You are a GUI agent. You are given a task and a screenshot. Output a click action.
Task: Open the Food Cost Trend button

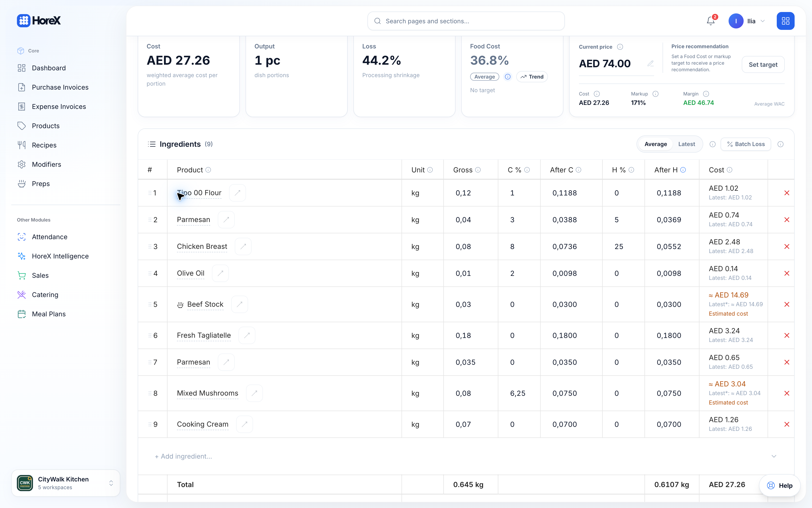(x=532, y=77)
